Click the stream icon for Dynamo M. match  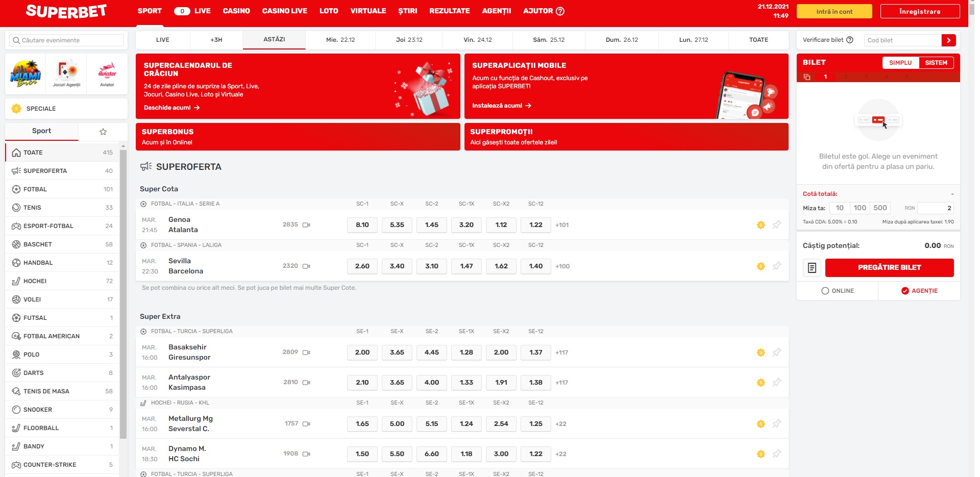[x=306, y=454]
